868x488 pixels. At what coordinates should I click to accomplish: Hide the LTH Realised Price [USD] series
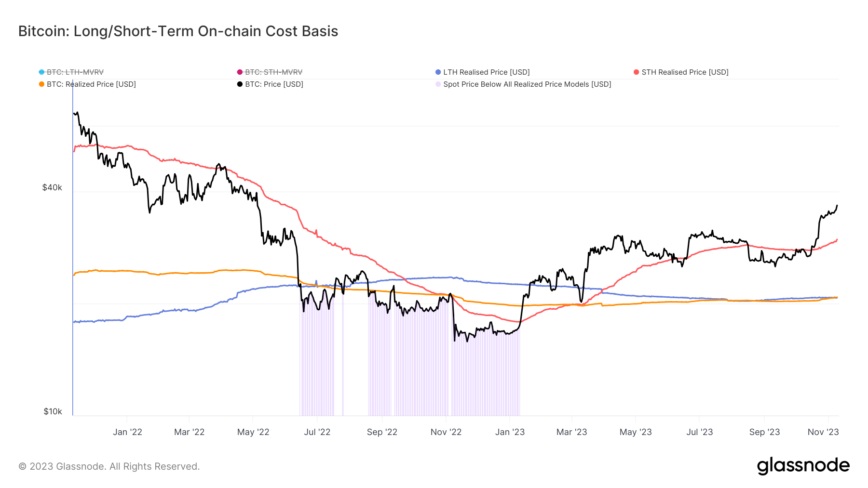coord(486,72)
